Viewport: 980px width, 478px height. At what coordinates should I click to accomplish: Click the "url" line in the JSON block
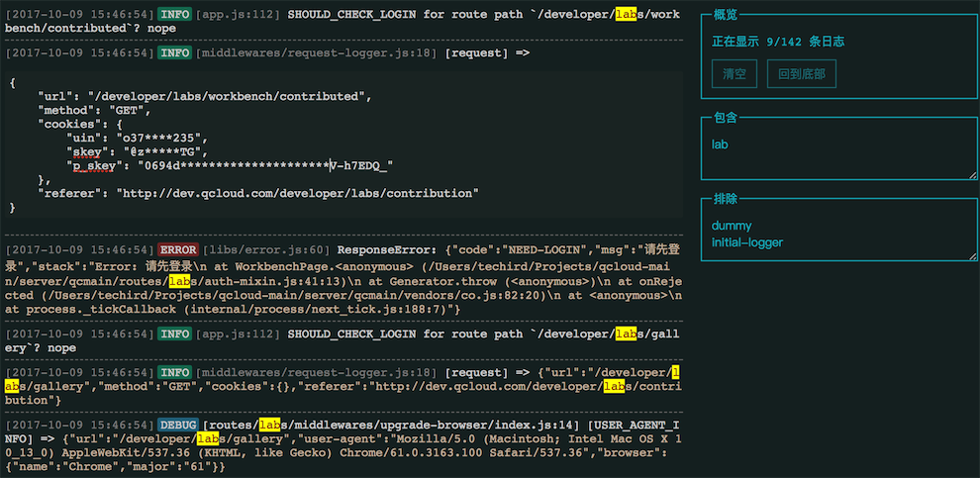coord(205,97)
